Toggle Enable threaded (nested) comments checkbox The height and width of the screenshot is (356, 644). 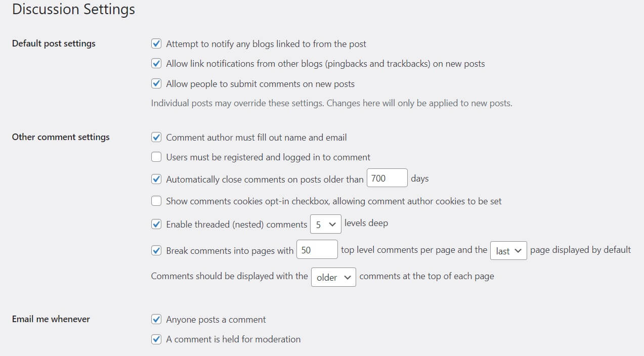click(x=156, y=224)
